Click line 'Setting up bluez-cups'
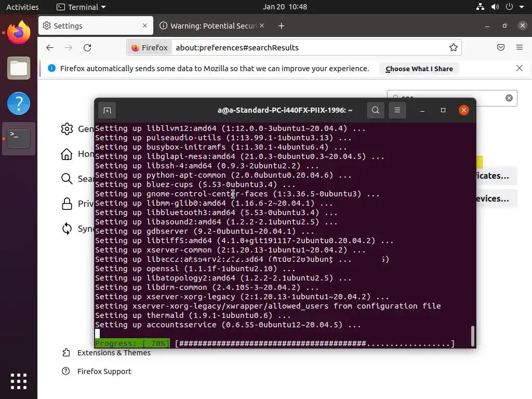 click(195, 184)
